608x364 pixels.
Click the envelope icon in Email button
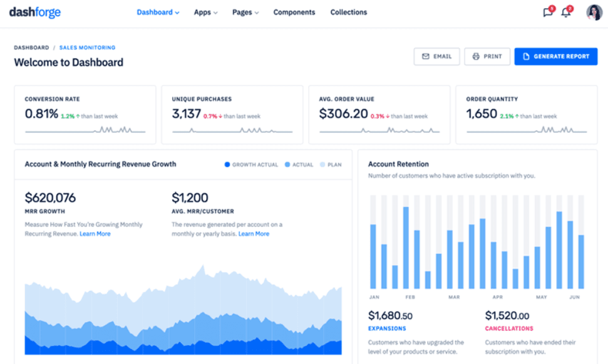pyautogui.click(x=425, y=56)
